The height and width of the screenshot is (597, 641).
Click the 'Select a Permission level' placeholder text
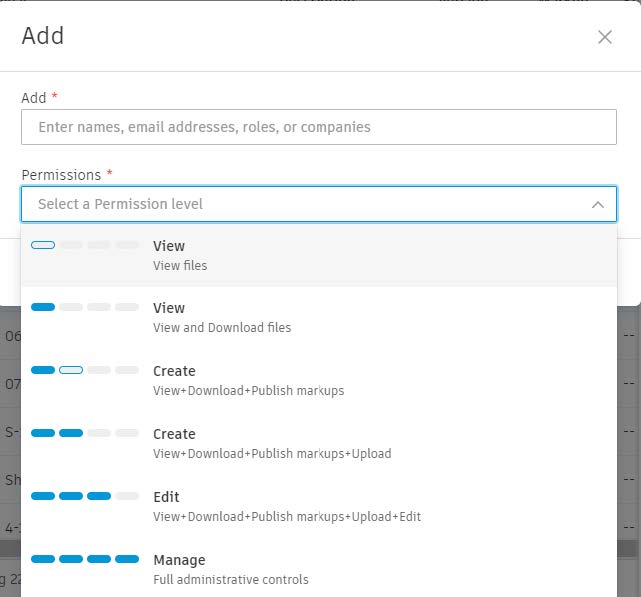tap(120, 204)
